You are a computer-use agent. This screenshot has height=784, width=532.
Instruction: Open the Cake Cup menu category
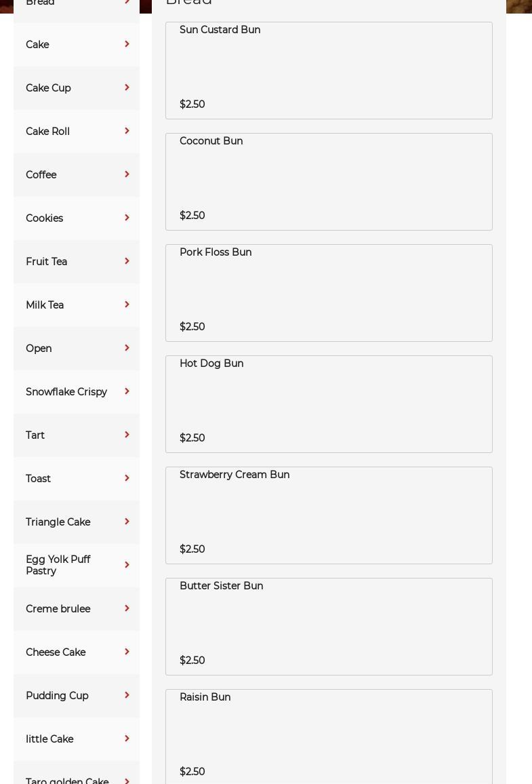point(48,88)
